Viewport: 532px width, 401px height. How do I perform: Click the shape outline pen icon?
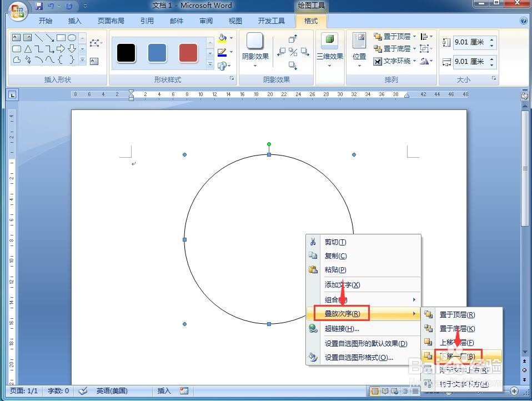(x=222, y=52)
